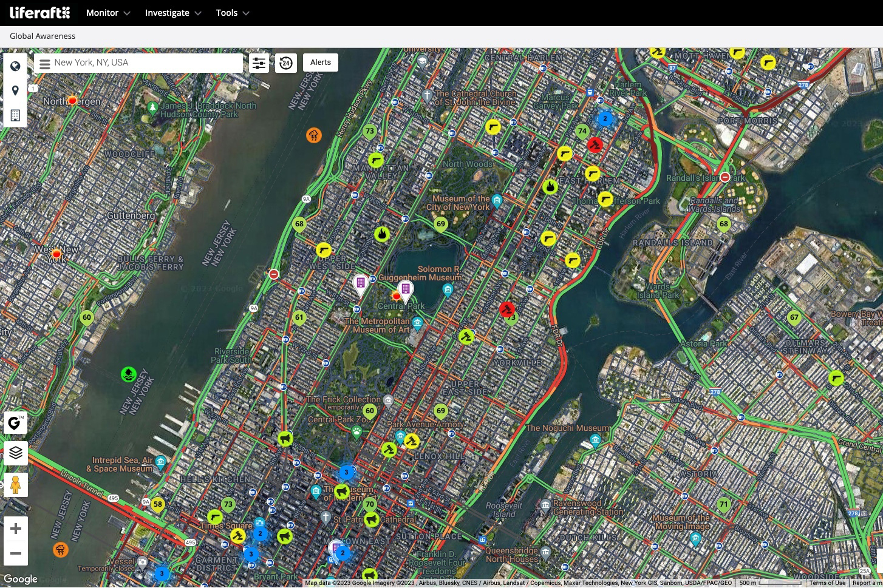883x588 pixels.
Task: Click the 70 temperature marker in Midtown
Action: click(369, 505)
